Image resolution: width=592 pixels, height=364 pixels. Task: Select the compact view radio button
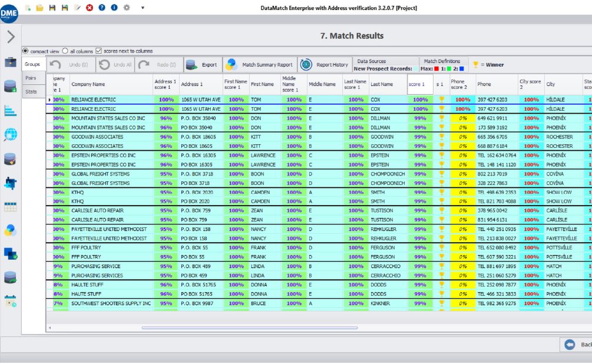point(25,51)
